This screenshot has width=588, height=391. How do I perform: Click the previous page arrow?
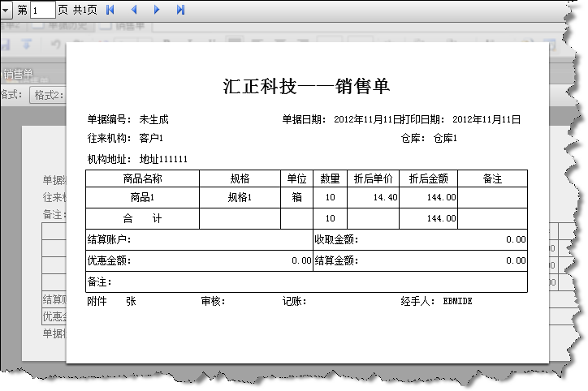tap(134, 10)
